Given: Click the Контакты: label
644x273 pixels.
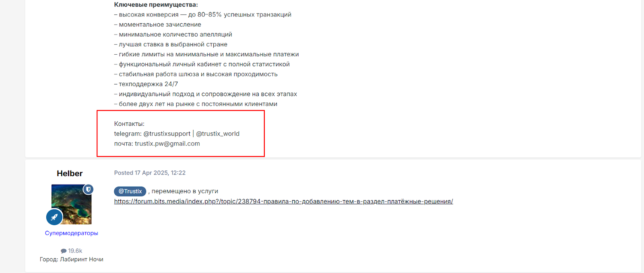Looking at the screenshot, I should click(x=129, y=124).
